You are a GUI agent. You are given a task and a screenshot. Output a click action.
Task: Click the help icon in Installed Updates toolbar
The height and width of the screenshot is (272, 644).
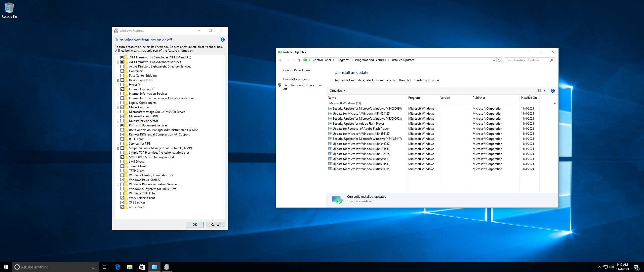tap(552, 91)
